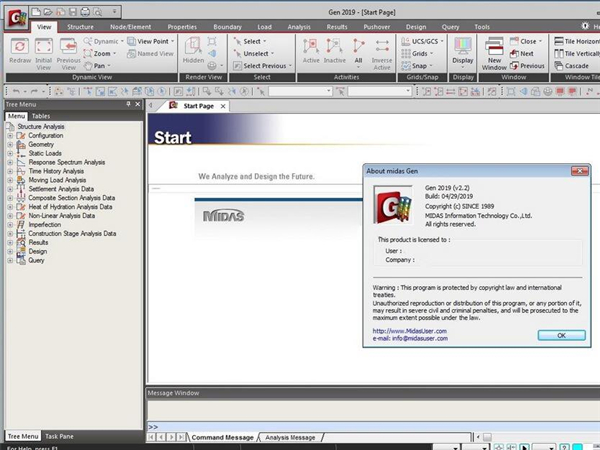The height and width of the screenshot is (450, 600).
Task: Open the Analysis Message tab
Action: 291,437
